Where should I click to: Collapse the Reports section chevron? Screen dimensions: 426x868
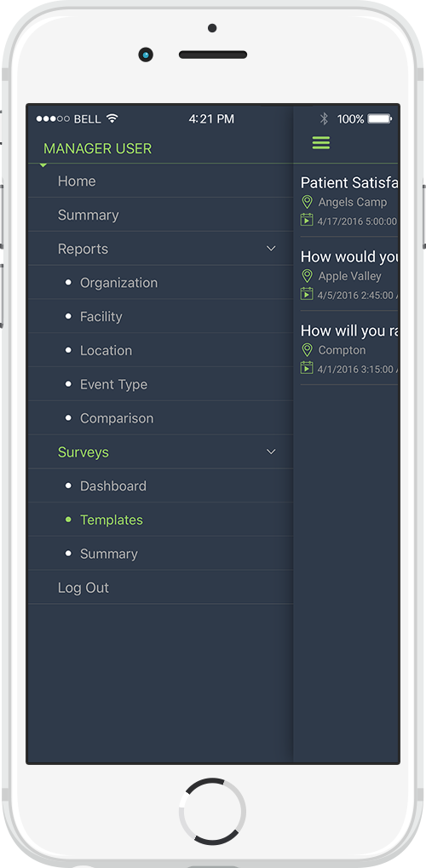pos(271,249)
